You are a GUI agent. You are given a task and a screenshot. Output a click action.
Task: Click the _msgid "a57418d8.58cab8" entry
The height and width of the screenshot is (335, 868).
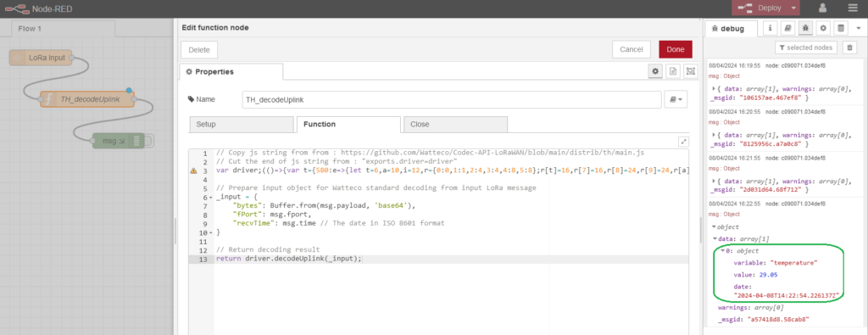764,319
